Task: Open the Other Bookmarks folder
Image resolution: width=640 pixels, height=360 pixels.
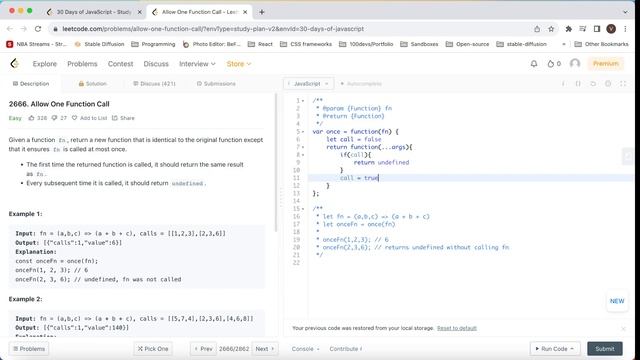Action: (602, 44)
